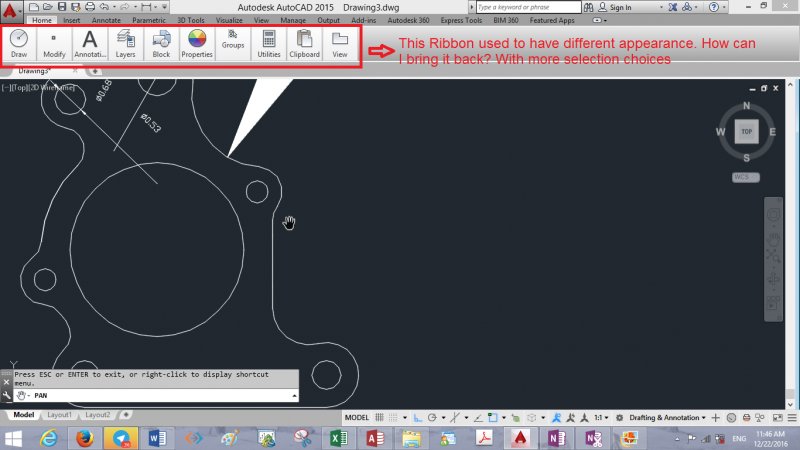
Task: Open the Help question mark icon
Action: (714, 7)
